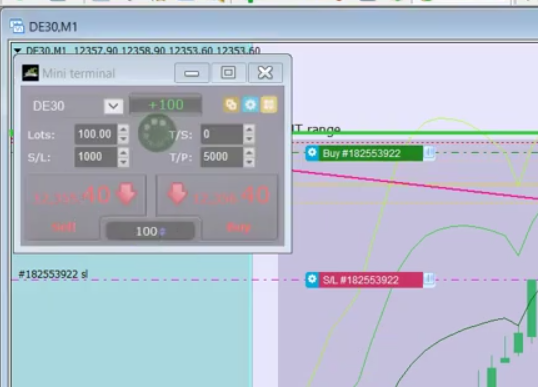This screenshot has height=387, width=538.
Task: Click the DE30,M1 chart window icon
Action: 17,26
